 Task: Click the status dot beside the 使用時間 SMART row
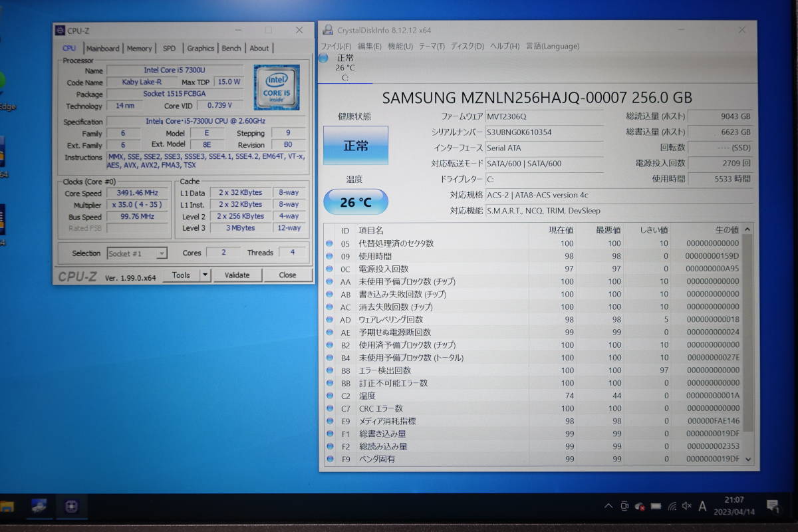pos(330,256)
